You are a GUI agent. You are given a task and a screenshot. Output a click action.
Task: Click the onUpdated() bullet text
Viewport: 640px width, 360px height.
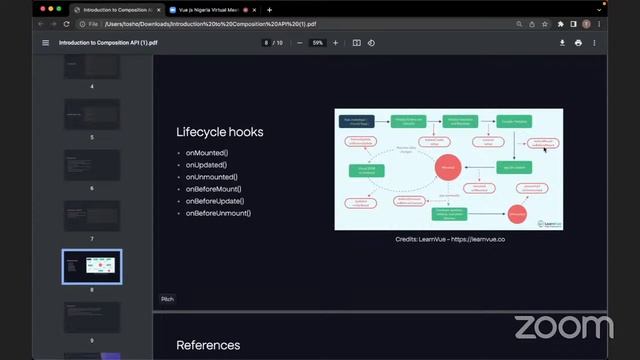(x=206, y=165)
